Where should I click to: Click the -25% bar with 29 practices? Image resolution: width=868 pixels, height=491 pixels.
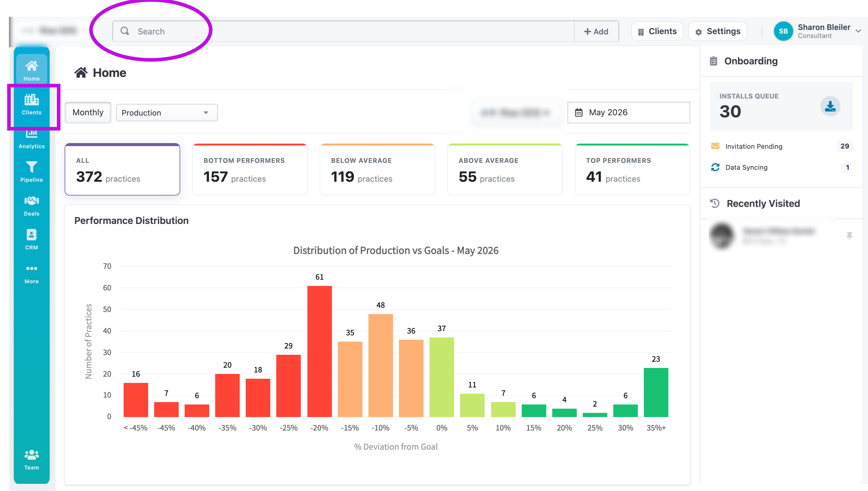click(x=288, y=386)
